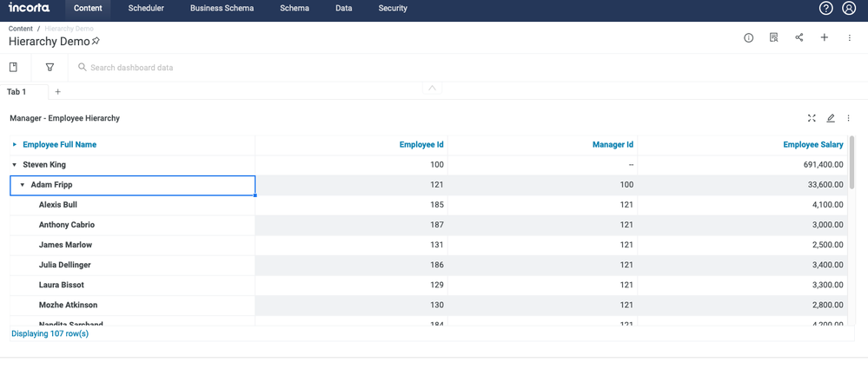Pin the Hierarchy Demo dashboard
This screenshot has width=868, height=369.
point(96,41)
